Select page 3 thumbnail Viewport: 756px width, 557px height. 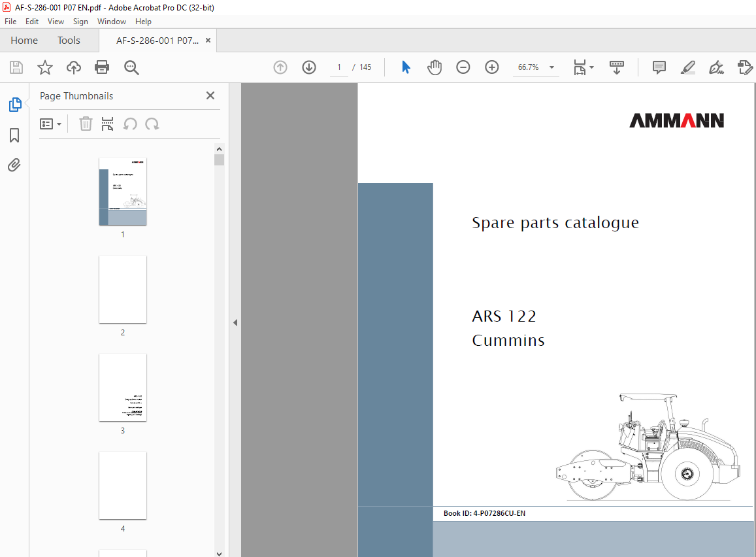[x=123, y=387]
